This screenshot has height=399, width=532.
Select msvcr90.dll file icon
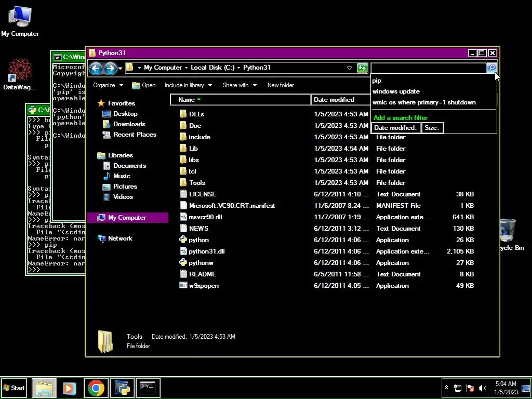183,217
